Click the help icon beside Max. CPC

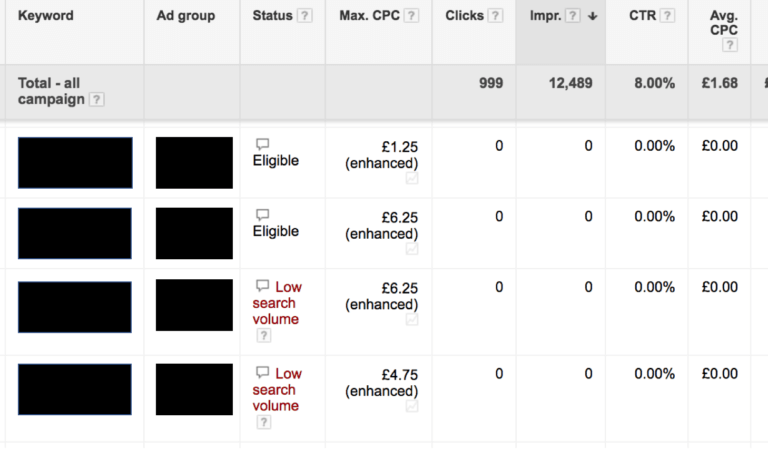point(412,16)
